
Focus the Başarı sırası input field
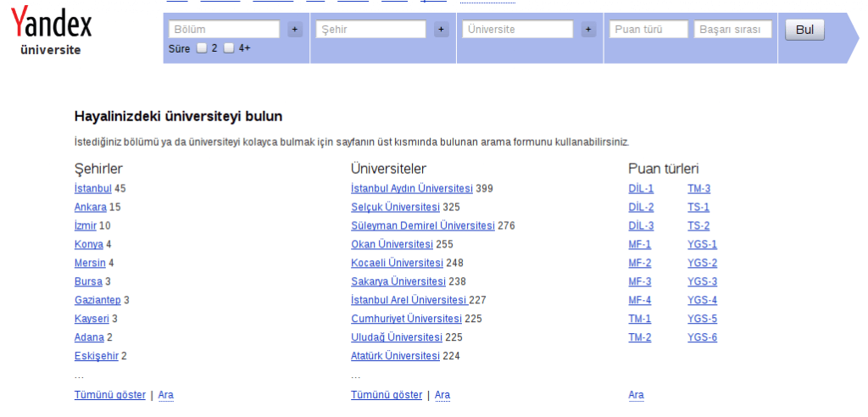[733, 30]
